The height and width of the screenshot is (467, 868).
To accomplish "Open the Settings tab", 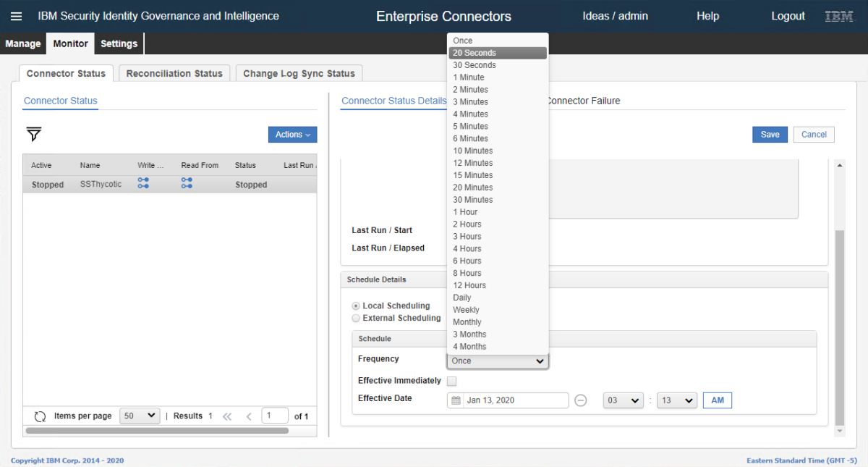I will 119,43.
